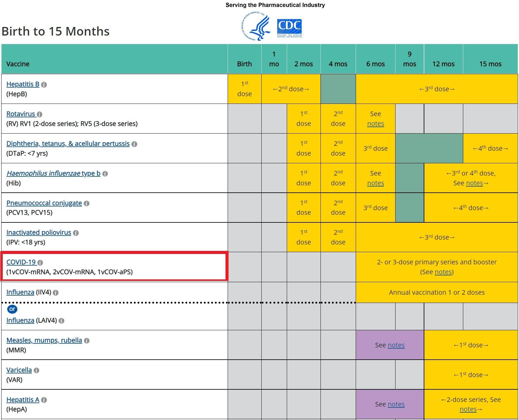Image resolution: width=519 pixels, height=420 pixels.
Task: Click info icon beside Rotavirus
Action: click(40, 114)
